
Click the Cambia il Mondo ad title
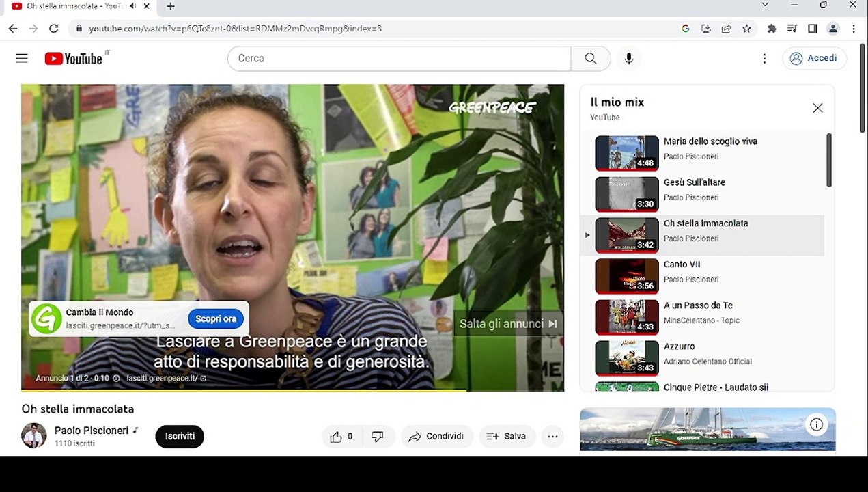[x=100, y=312]
